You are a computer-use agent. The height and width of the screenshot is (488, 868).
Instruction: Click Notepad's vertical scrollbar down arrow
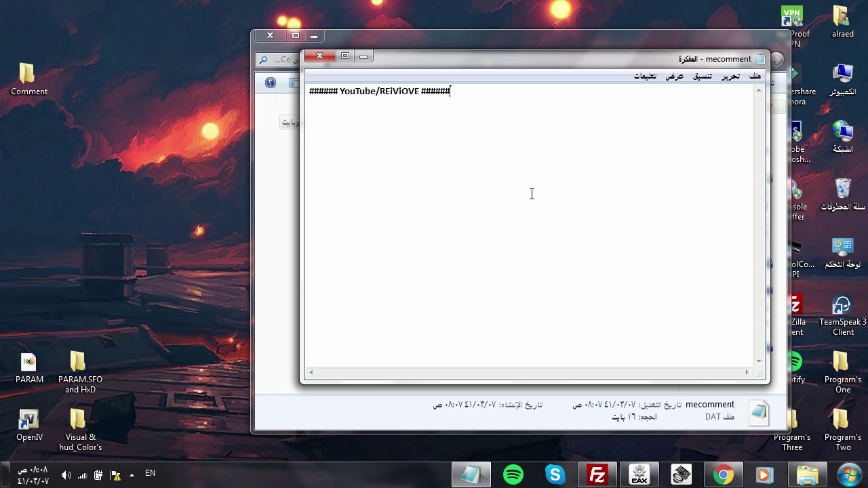click(759, 361)
